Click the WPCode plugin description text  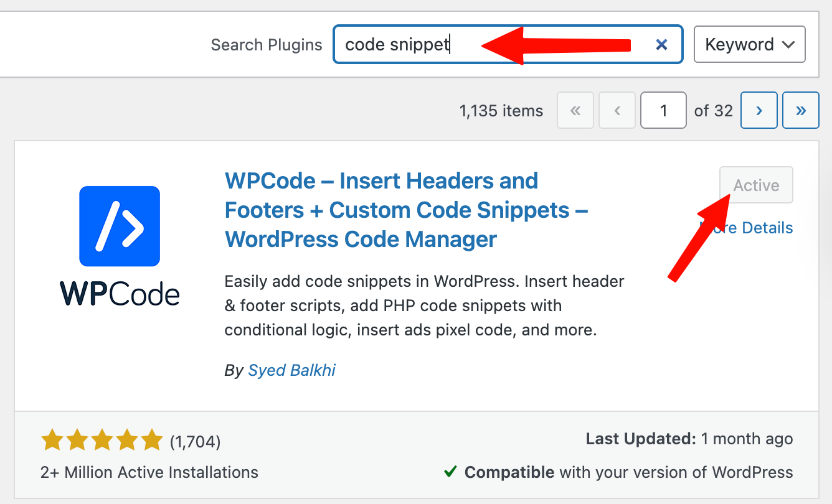tap(424, 306)
